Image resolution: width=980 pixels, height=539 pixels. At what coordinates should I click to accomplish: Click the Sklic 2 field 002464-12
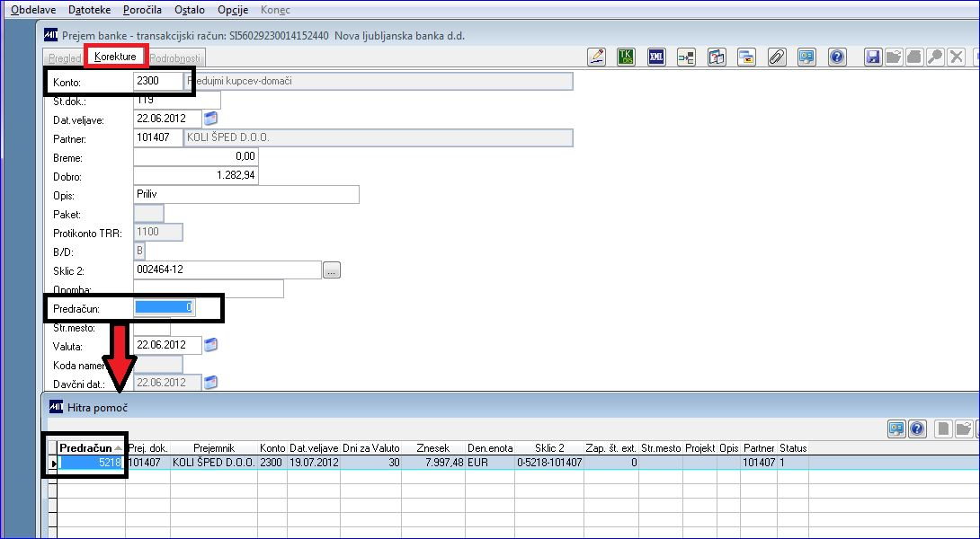227,269
